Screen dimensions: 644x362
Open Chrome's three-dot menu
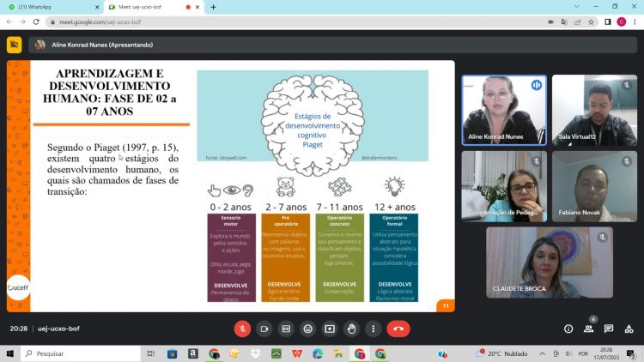(x=635, y=22)
